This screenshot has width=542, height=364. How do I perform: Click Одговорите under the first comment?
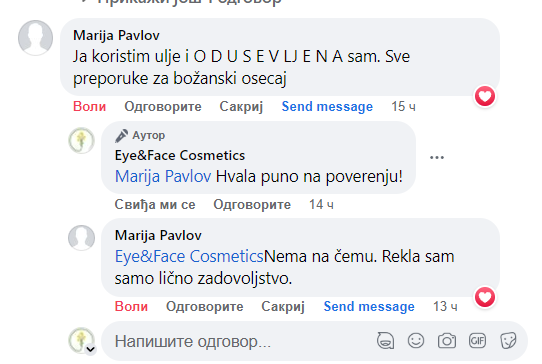click(x=163, y=106)
